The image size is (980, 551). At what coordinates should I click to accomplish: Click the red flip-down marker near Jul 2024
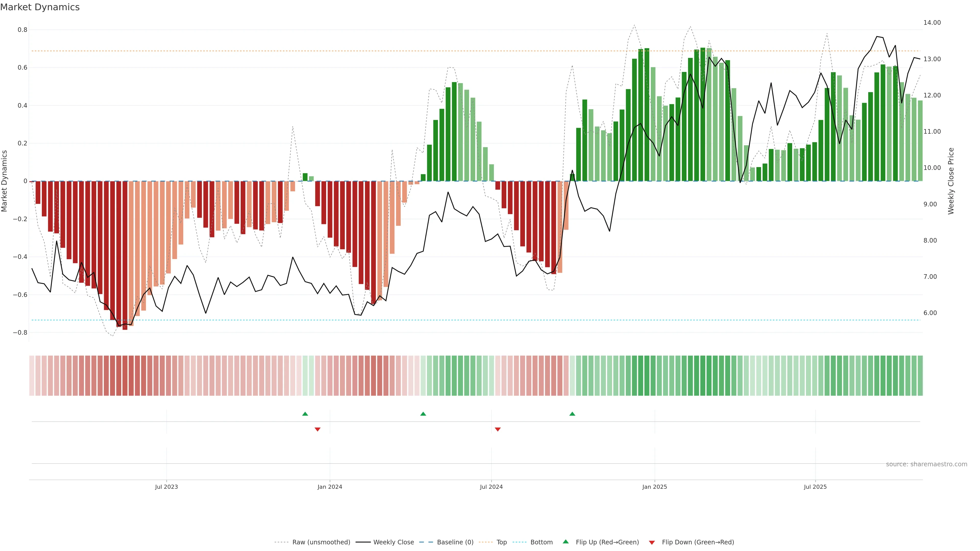(498, 429)
